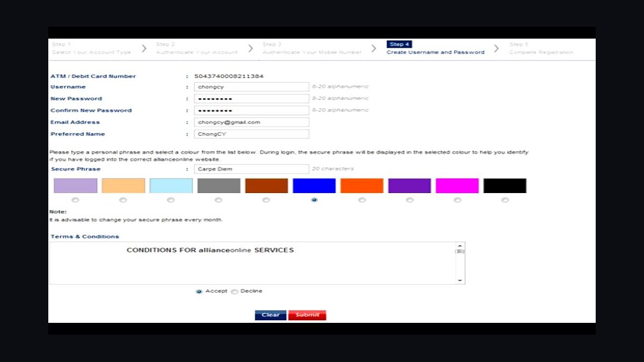Select the orange colour radio button
Screen dimensions: 644x362
click(x=362, y=200)
